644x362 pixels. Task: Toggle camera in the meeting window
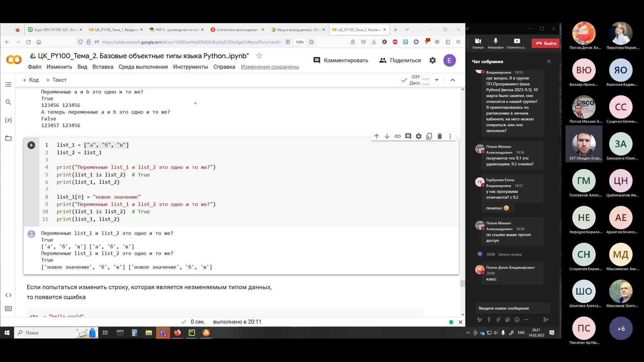point(478,43)
